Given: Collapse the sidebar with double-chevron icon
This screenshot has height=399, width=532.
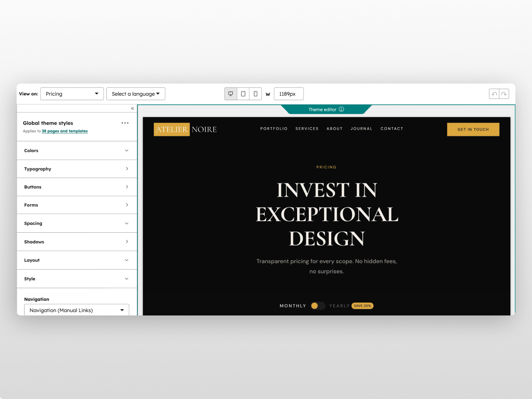Looking at the screenshot, I should point(133,108).
